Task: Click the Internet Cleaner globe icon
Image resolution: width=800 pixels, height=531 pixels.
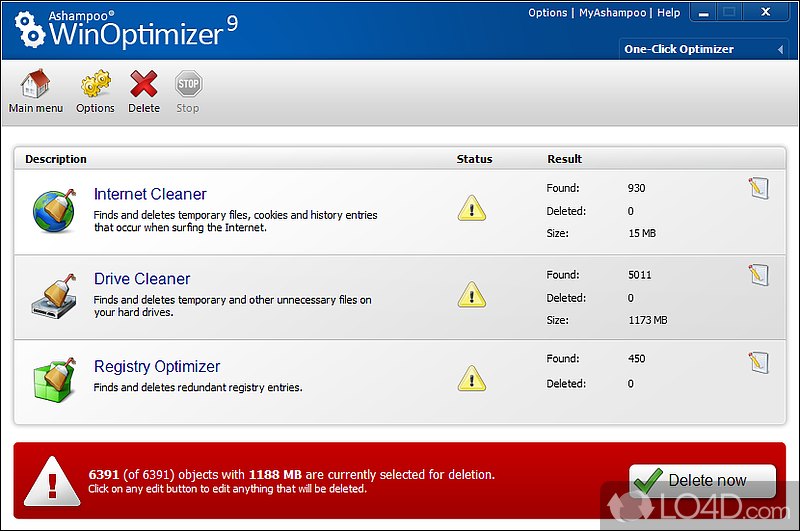Action: 54,211
